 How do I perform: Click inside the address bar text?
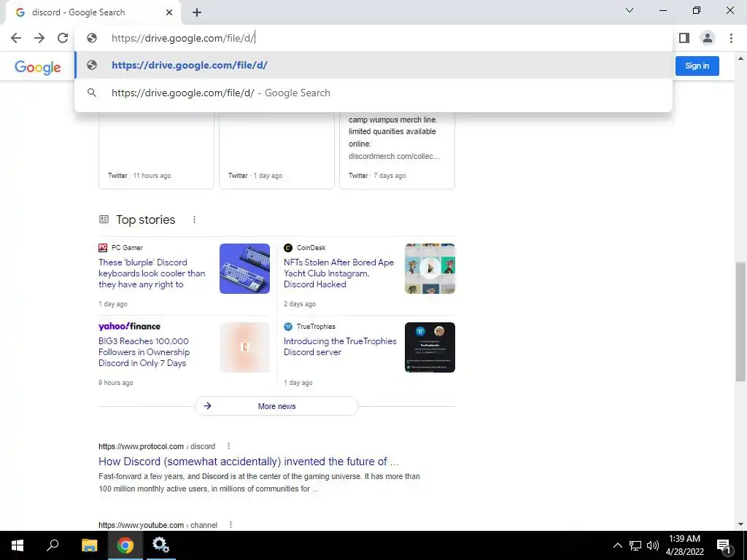coord(183,38)
